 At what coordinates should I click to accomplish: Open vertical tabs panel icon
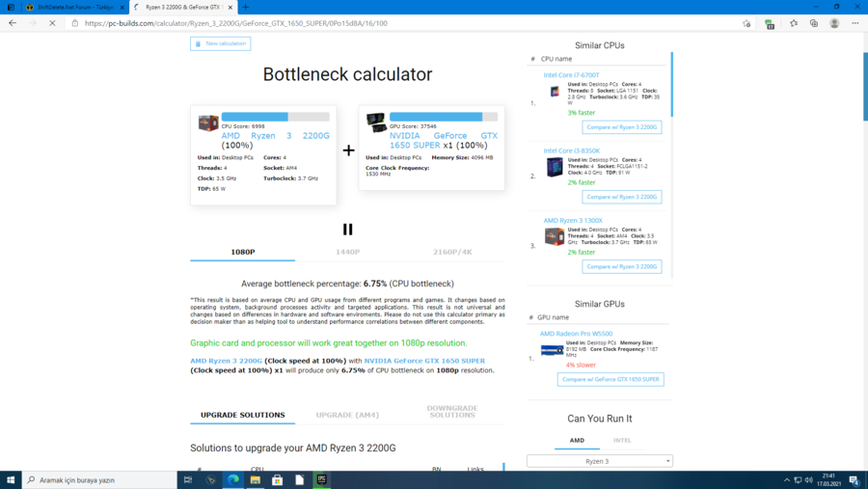[11, 7]
